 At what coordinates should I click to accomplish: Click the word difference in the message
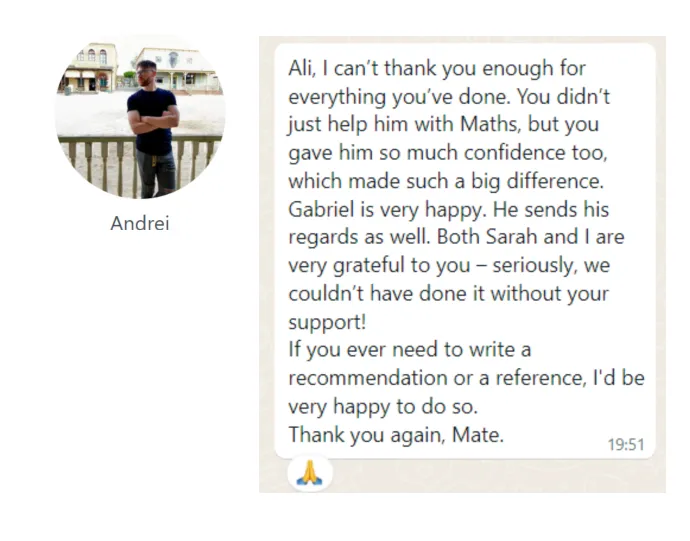[x=555, y=181]
